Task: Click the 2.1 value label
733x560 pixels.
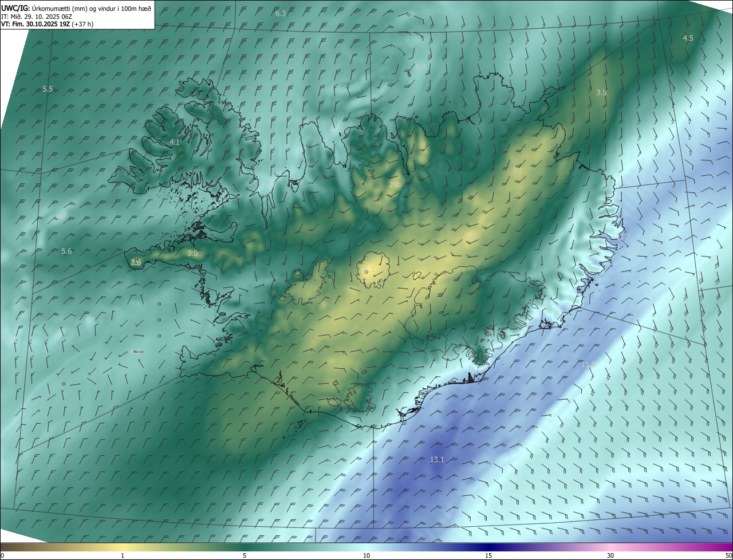Action: (517, 171)
